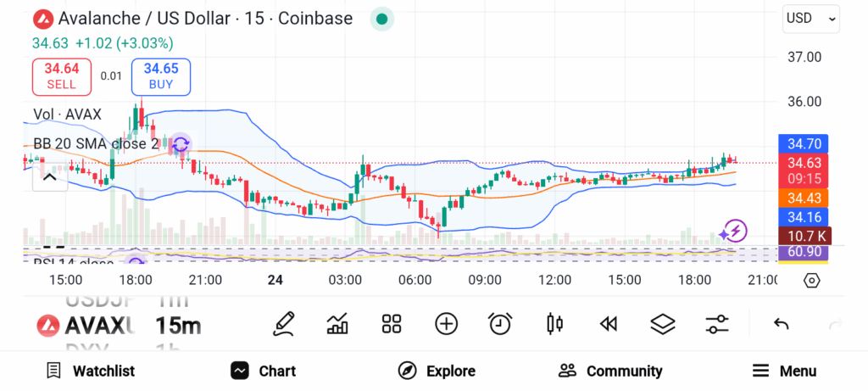Collapse the indicator legend with the chevron
Screen dimensions: 868x391
point(49,177)
